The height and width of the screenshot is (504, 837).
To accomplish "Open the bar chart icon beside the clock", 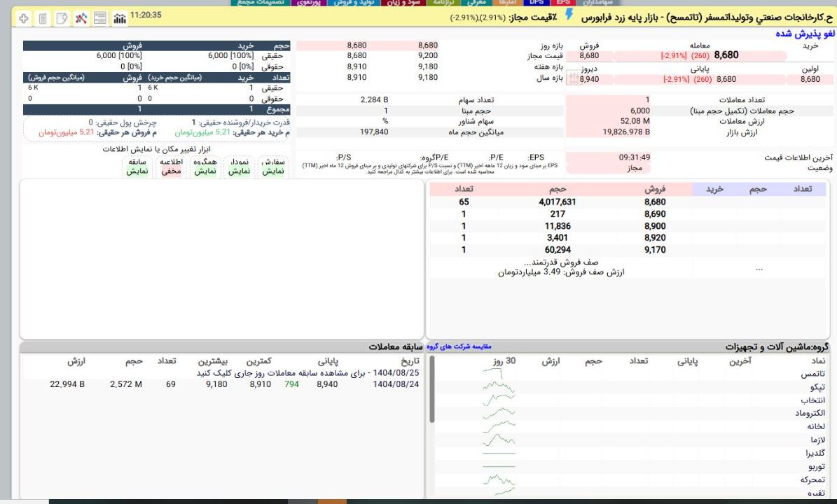I will [x=117, y=16].
